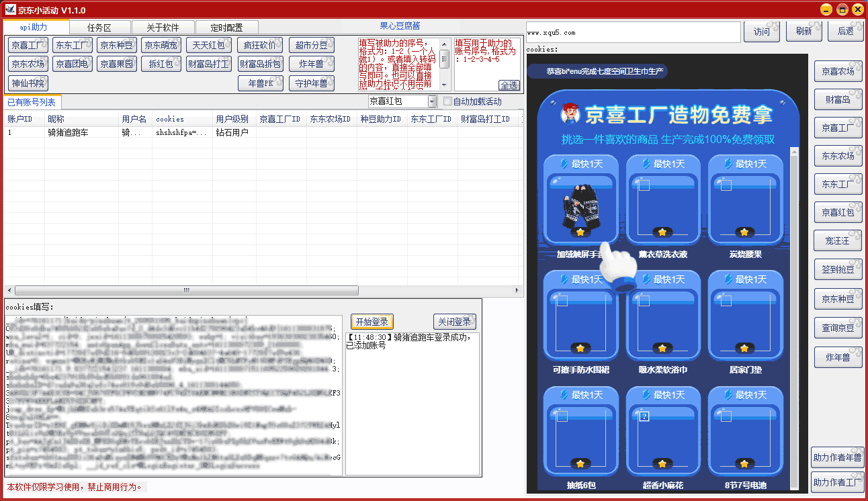Click the star icon on 薰衣草洗衣液 card
Viewport: 868px width, 501px height.
(662, 232)
